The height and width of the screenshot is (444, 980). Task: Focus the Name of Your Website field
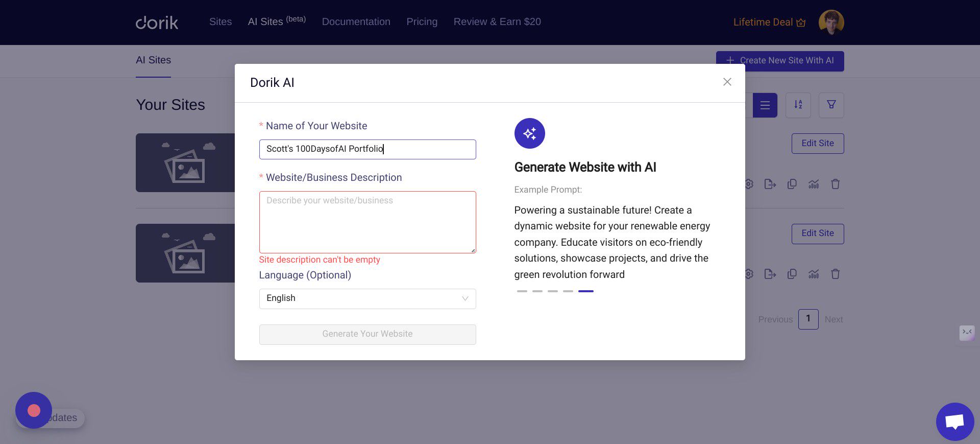click(x=367, y=149)
